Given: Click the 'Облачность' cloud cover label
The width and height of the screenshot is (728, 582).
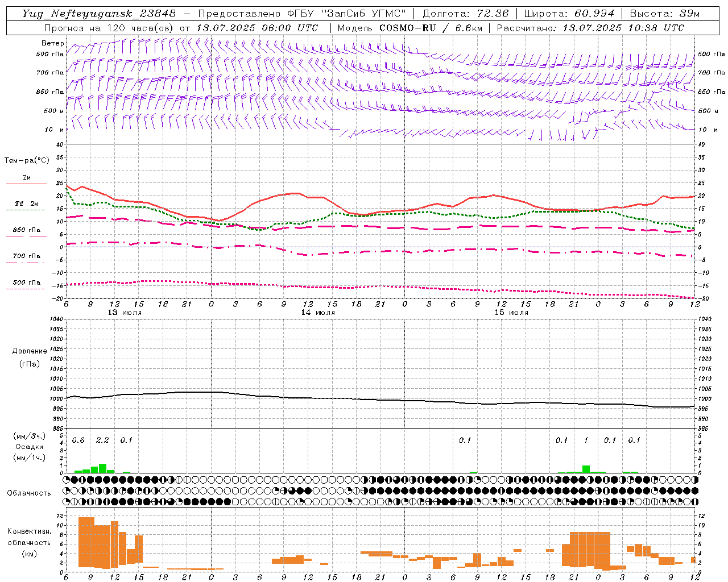Looking at the screenshot, I should point(29,493).
